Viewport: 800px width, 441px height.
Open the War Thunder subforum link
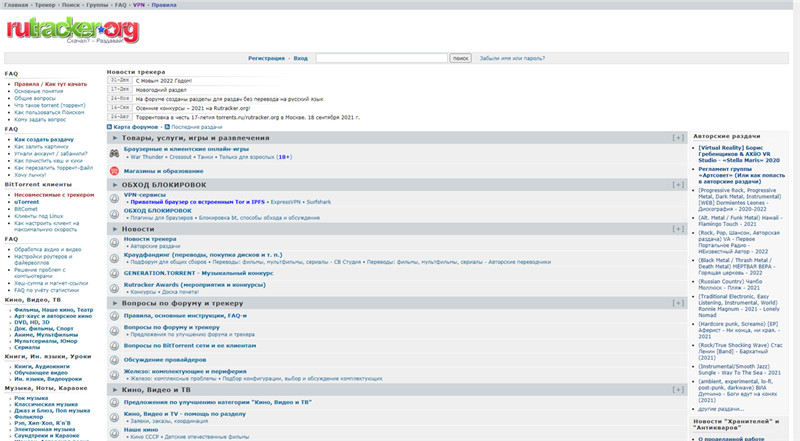[x=147, y=157]
